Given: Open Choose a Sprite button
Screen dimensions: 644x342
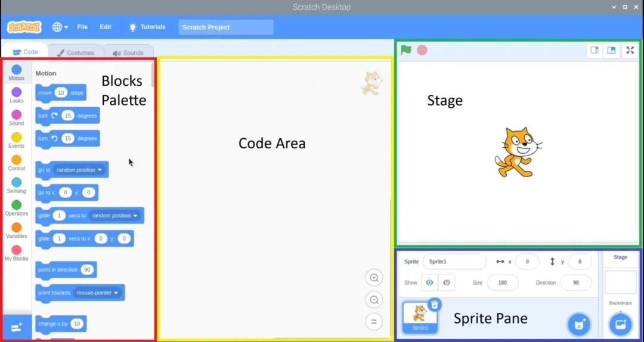Looking at the screenshot, I should click(579, 325).
